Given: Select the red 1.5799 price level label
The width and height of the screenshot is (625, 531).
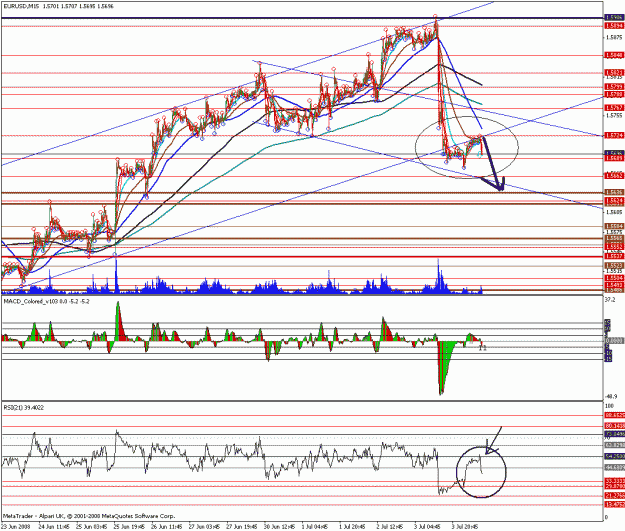Looking at the screenshot, I should point(614,87).
